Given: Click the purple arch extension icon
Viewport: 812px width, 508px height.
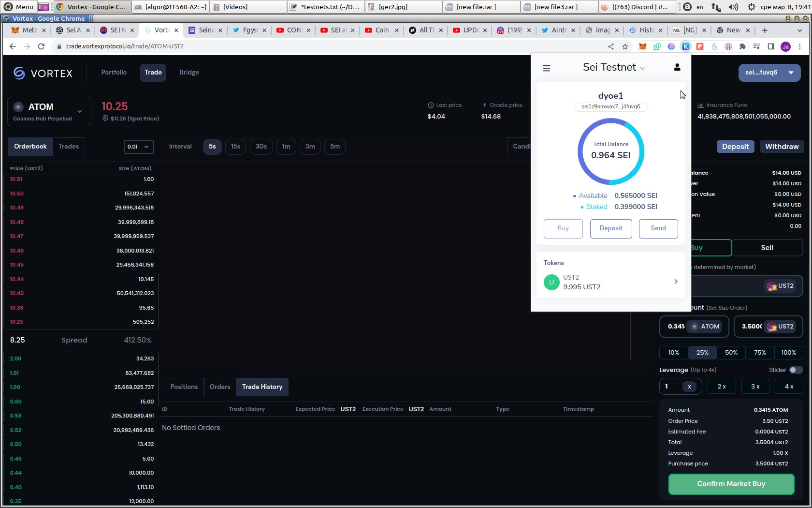Looking at the screenshot, I should 728,46.
